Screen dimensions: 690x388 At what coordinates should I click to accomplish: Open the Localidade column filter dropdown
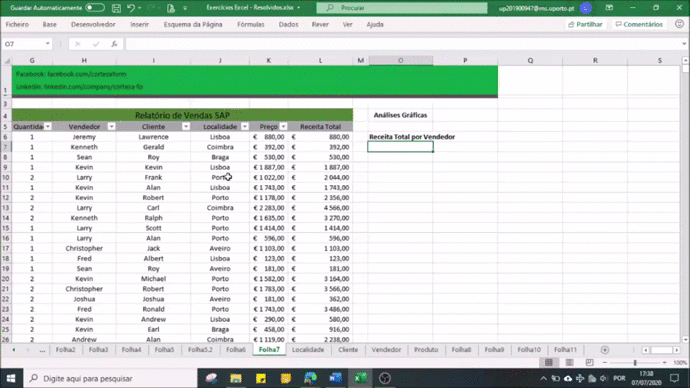(x=245, y=127)
